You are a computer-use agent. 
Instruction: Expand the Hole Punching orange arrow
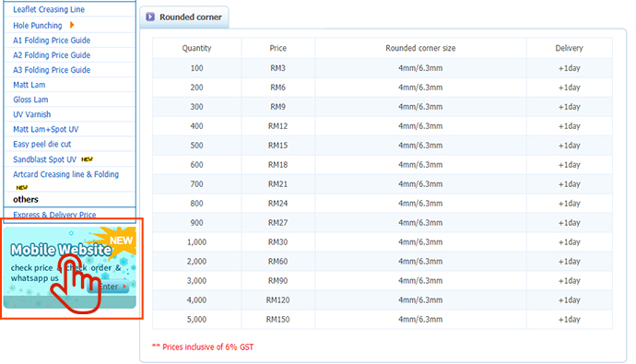72,25
